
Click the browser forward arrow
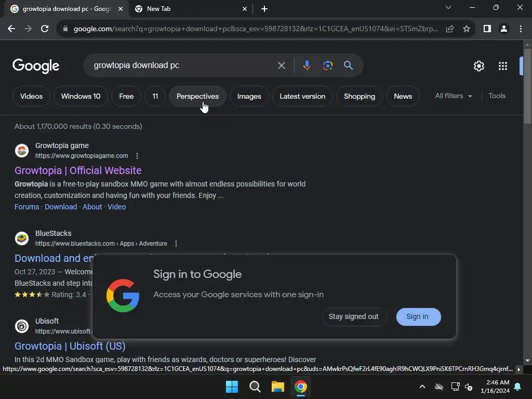[x=28, y=29]
